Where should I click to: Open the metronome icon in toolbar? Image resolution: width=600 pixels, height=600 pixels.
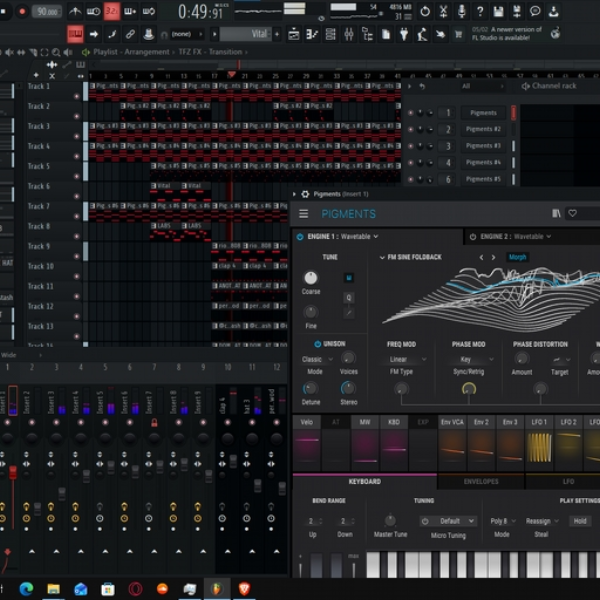point(75,11)
